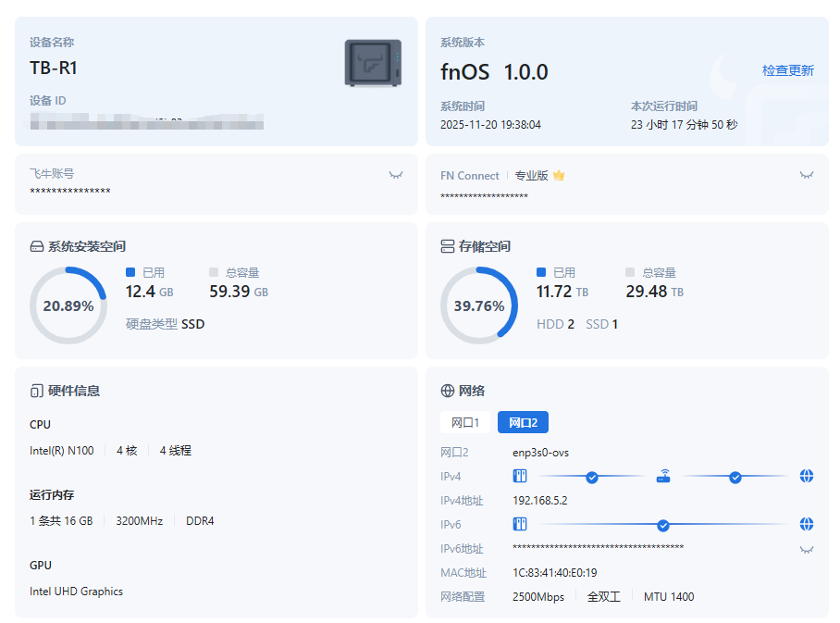
Task: Click the crown icon next to 专业版
Action: tap(559, 175)
